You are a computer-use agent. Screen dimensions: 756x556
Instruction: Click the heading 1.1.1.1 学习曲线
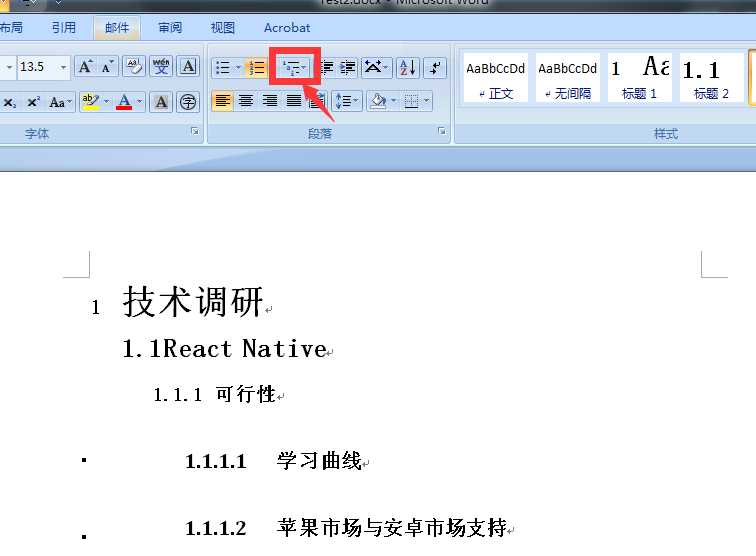[274, 461]
